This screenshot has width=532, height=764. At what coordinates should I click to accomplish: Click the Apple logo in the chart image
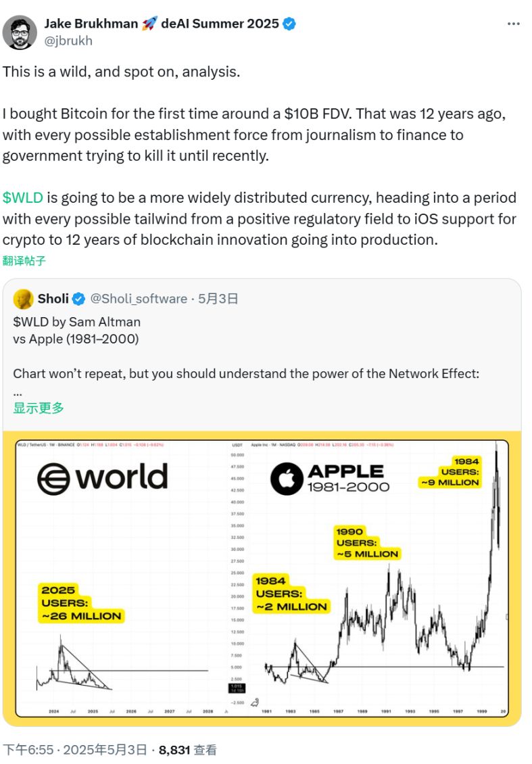click(287, 479)
